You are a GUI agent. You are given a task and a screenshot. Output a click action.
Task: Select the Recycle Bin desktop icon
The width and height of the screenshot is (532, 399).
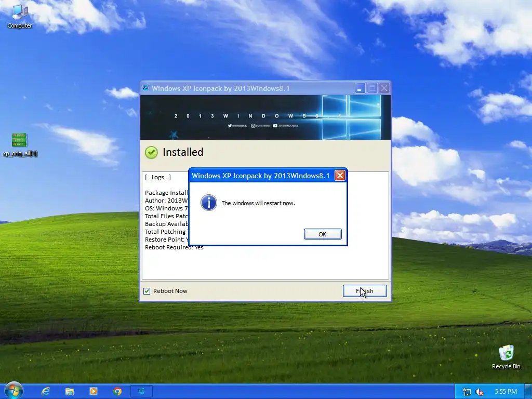pos(506,357)
